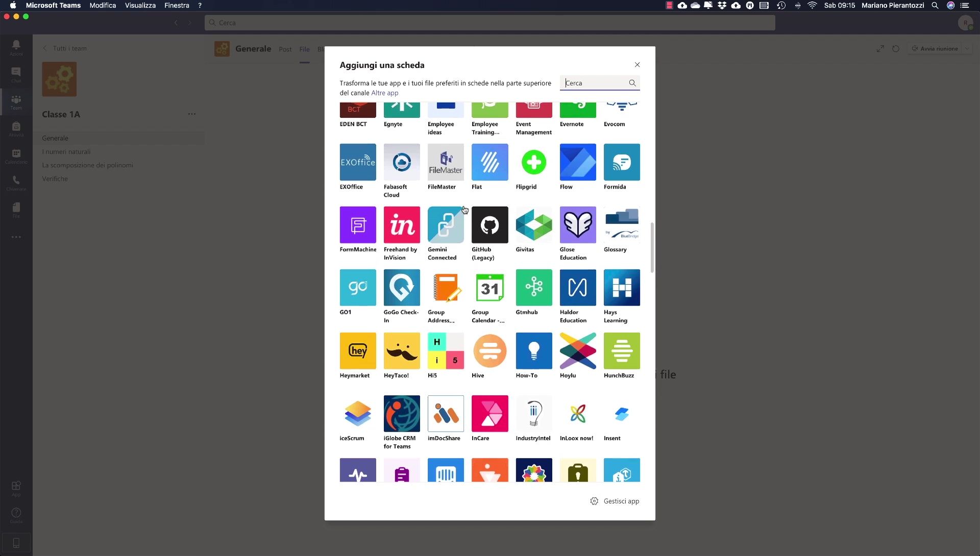The height and width of the screenshot is (556, 980).
Task: Open Calendario in the sidebar
Action: pos(16,156)
